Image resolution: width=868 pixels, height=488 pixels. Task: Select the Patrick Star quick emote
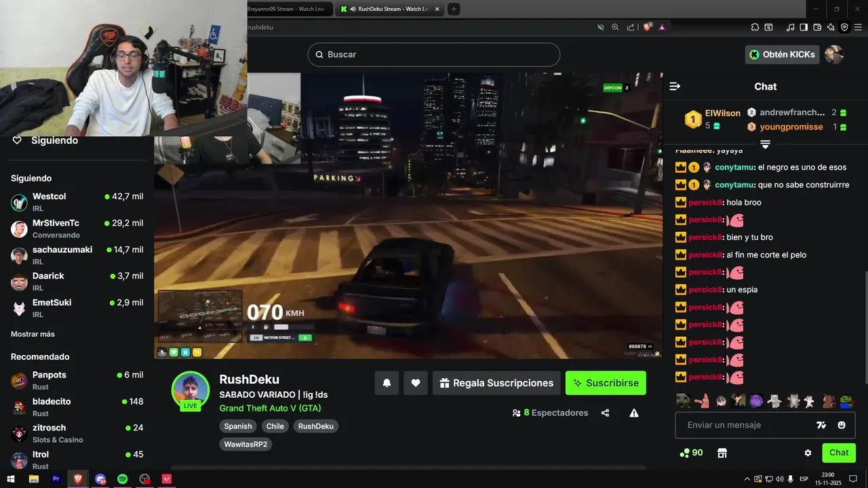click(x=702, y=401)
